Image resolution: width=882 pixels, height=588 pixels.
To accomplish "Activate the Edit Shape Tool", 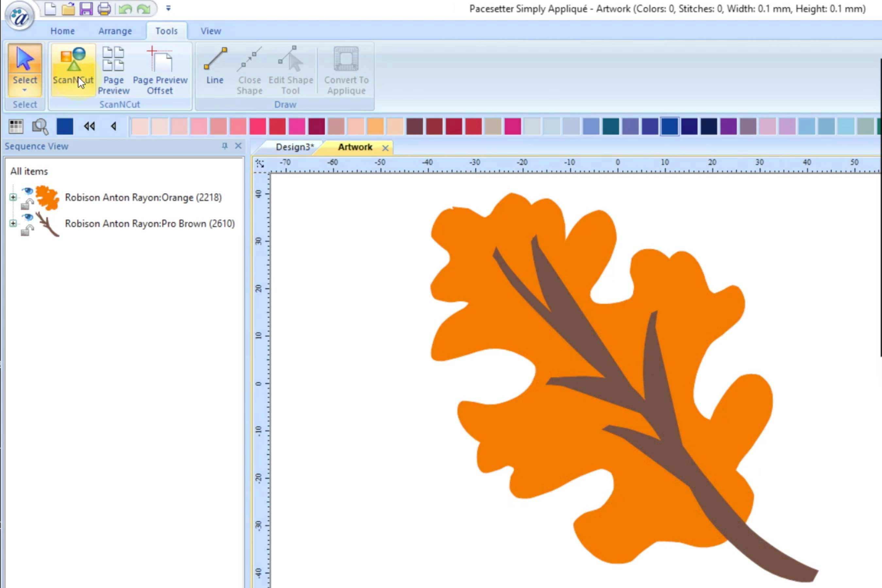I will [x=291, y=68].
